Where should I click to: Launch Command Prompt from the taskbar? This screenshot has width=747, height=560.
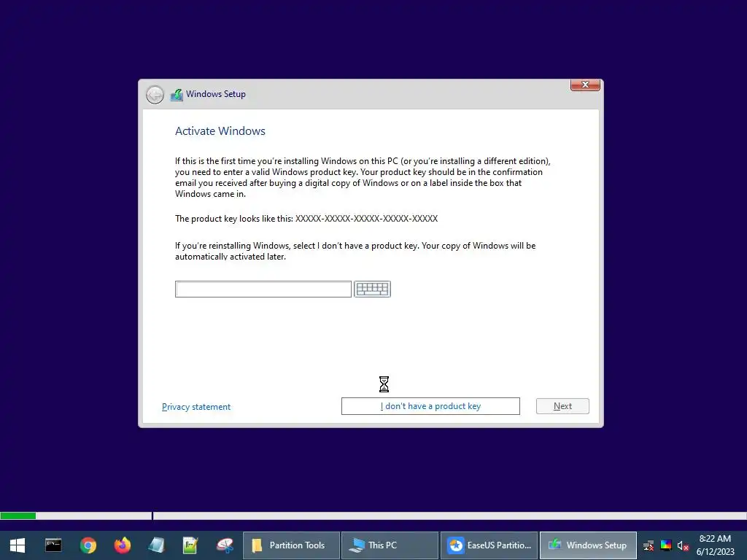53,545
